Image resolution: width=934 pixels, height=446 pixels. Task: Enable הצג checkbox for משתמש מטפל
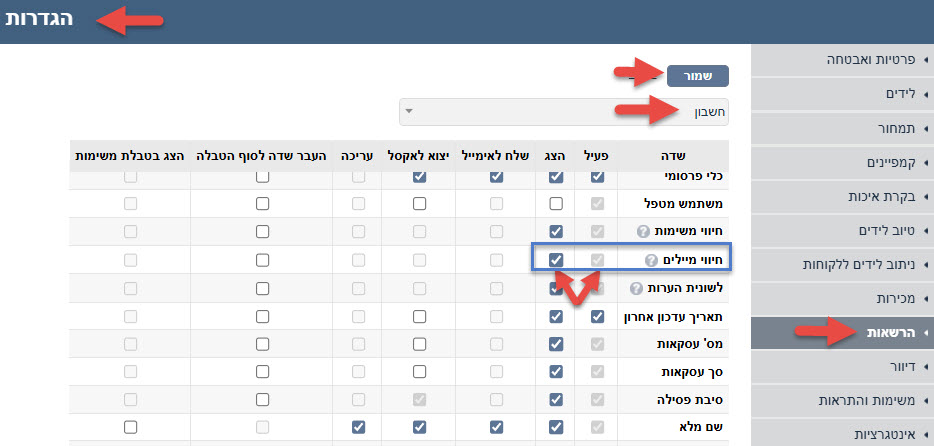pos(556,204)
